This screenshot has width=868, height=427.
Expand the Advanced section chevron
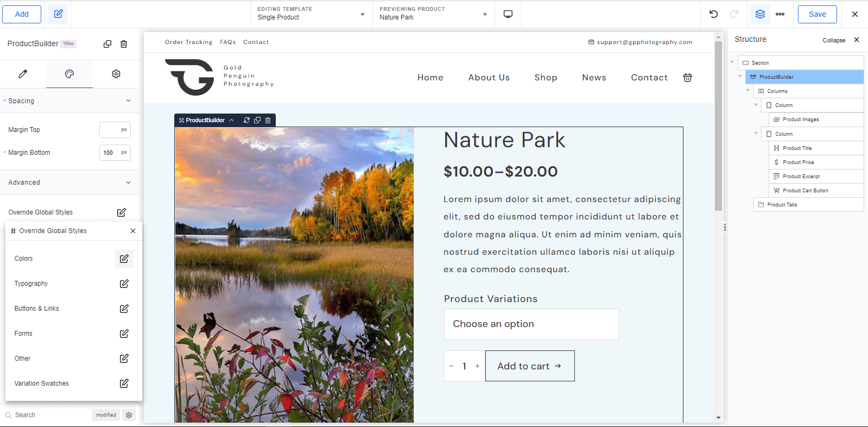pyautogui.click(x=128, y=183)
